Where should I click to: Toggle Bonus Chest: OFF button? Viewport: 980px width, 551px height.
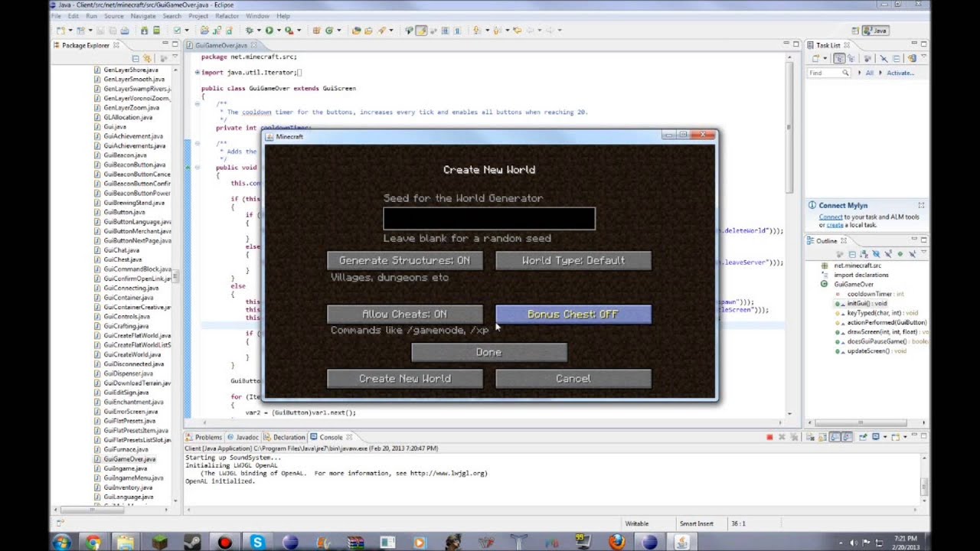click(573, 314)
